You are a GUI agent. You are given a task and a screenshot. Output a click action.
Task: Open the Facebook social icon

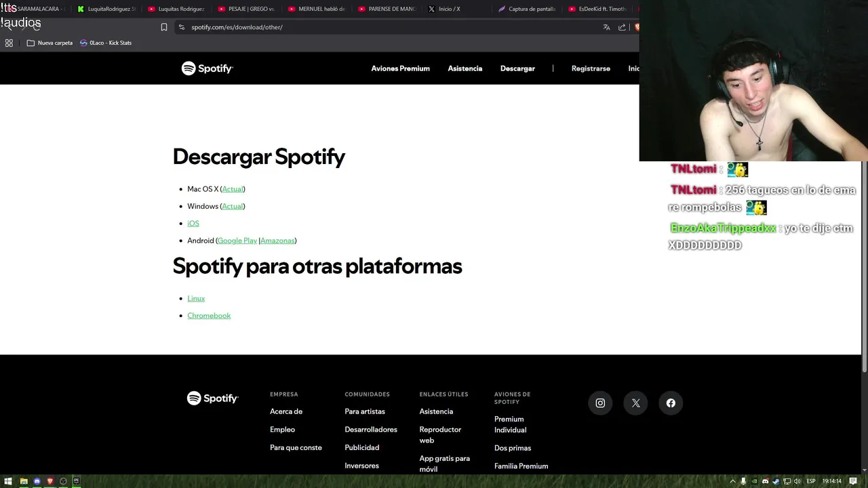click(671, 403)
